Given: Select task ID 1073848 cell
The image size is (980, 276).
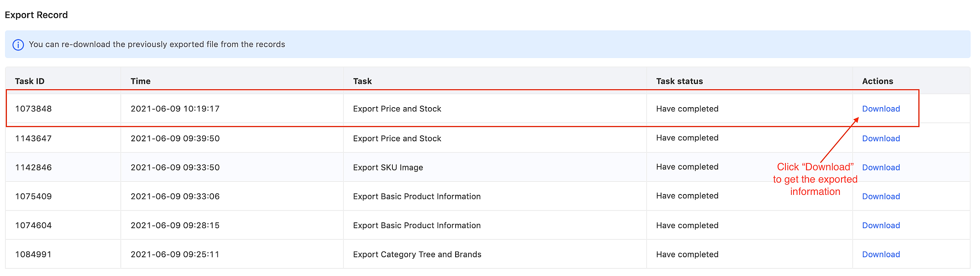Looking at the screenshot, I should tap(33, 109).
